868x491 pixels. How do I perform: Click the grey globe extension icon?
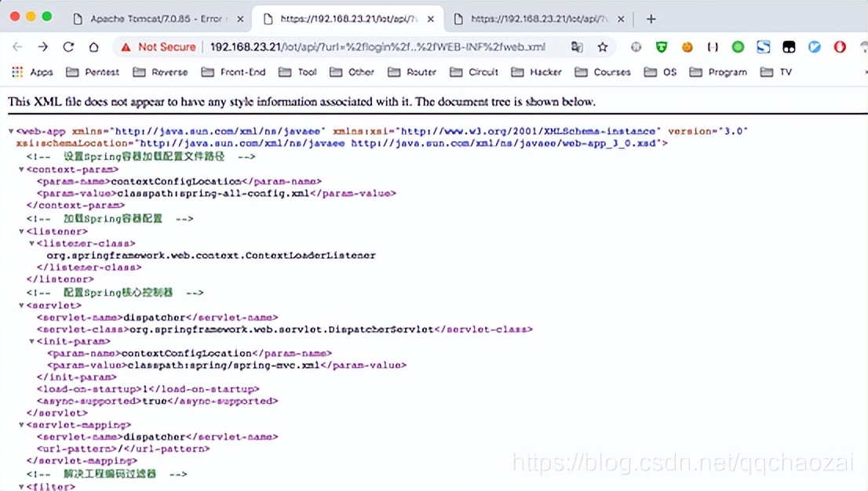click(x=636, y=47)
